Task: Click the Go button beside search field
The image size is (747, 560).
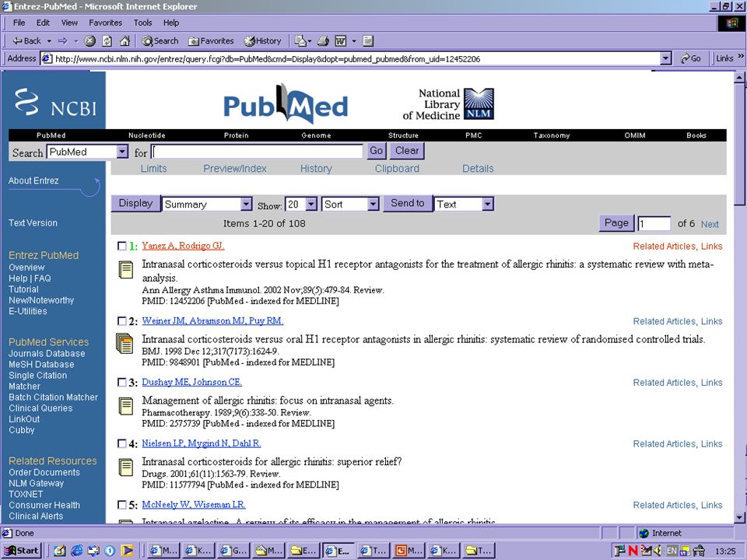Action: (376, 151)
